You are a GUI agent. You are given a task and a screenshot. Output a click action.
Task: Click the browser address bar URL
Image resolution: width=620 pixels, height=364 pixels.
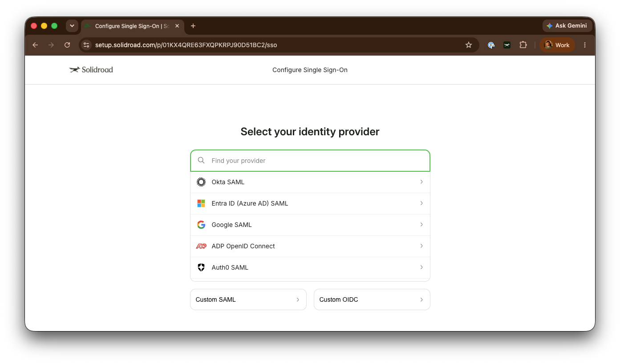[186, 45]
